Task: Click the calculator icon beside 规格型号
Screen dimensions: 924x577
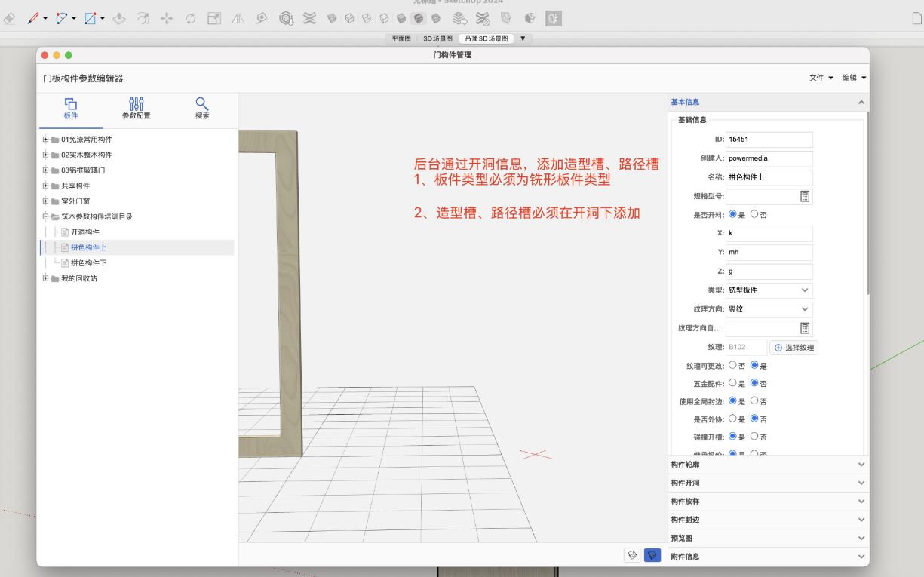Action: pos(805,196)
